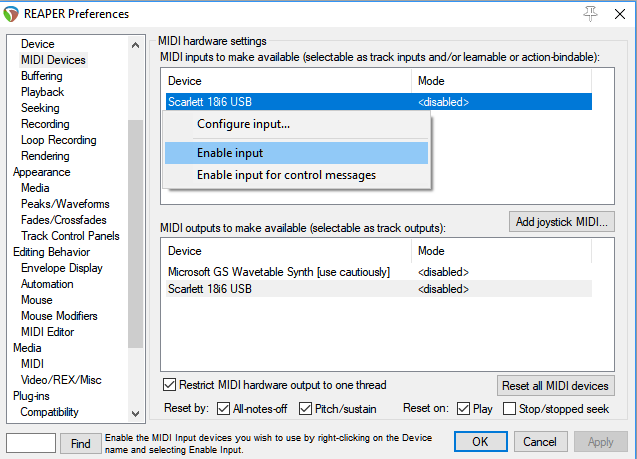Open Compatibility preferences

[x=50, y=412]
